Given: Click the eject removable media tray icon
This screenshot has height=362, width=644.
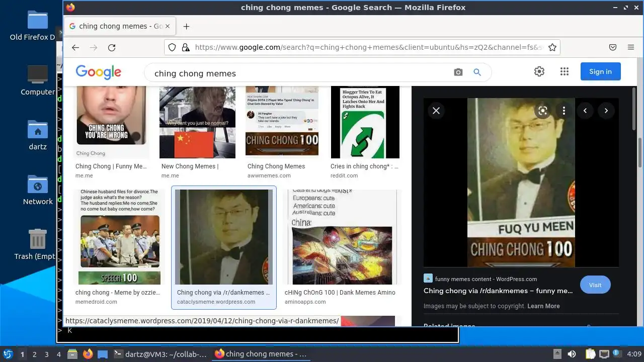Looking at the screenshot, I should coord(557,354).
